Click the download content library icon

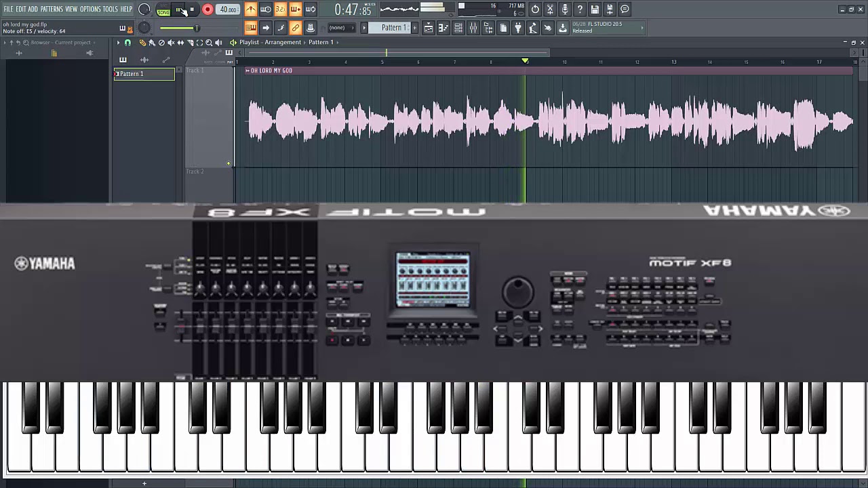pyautogui.click(x=563, y=28)
